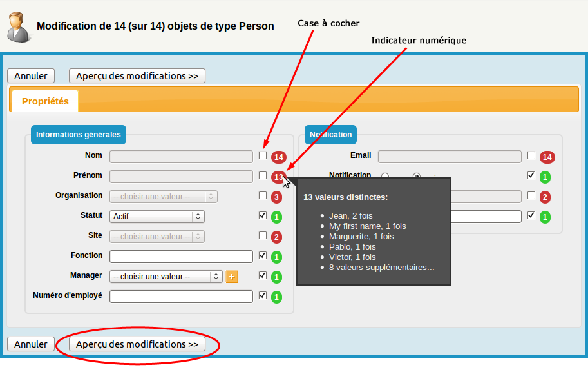Click the red 14 indicator next to Email
Screen dimensions: 588x372
[547, 157]
